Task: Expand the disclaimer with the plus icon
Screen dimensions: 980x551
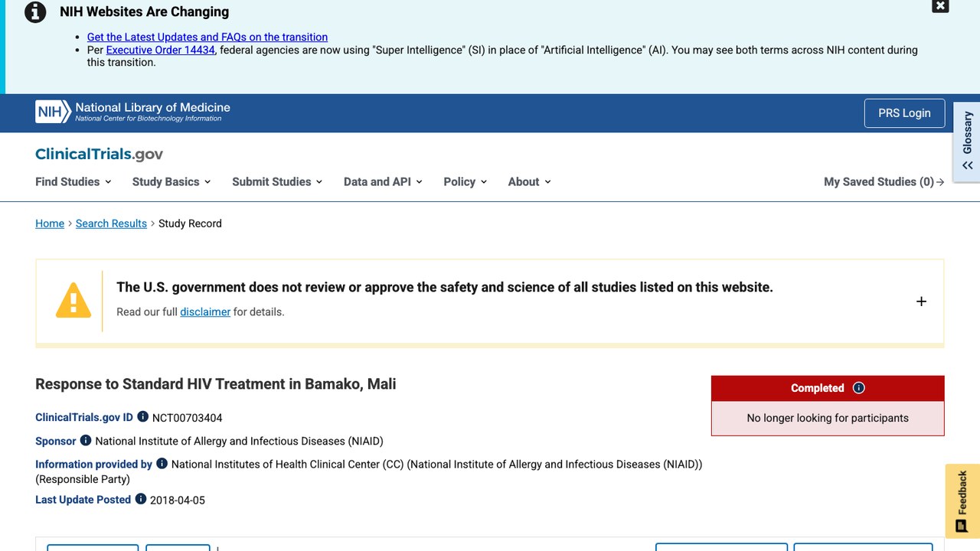Action: (921, 302)
